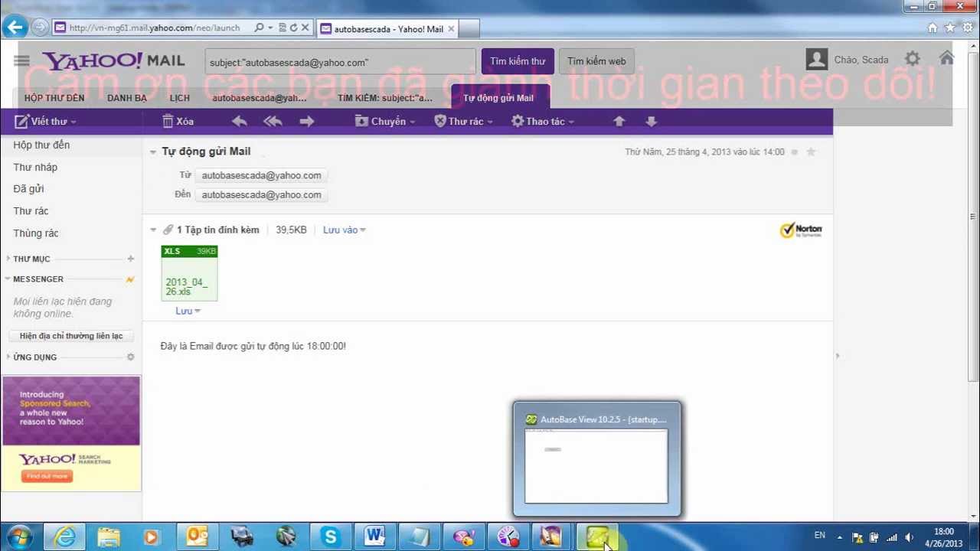Open the Thùng rác trash folder
980x551 pixels.
pos(36,233)
